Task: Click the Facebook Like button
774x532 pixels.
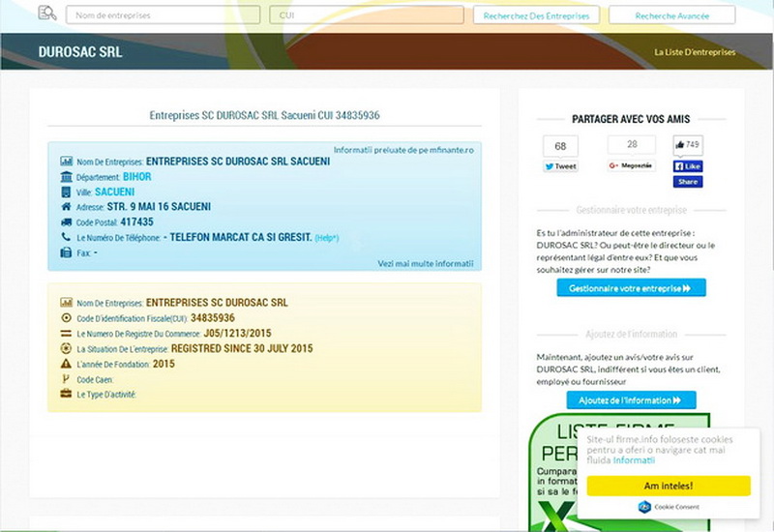Action: point(688,166)
